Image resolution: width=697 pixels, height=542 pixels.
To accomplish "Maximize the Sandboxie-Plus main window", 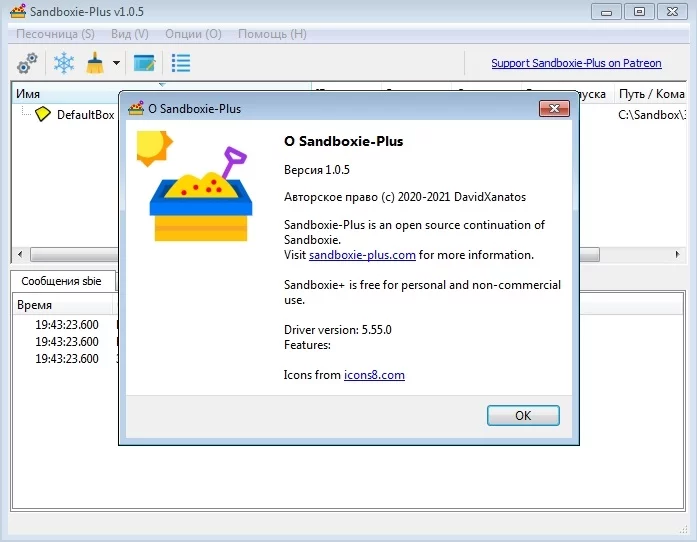I will (x=639, y=12).
